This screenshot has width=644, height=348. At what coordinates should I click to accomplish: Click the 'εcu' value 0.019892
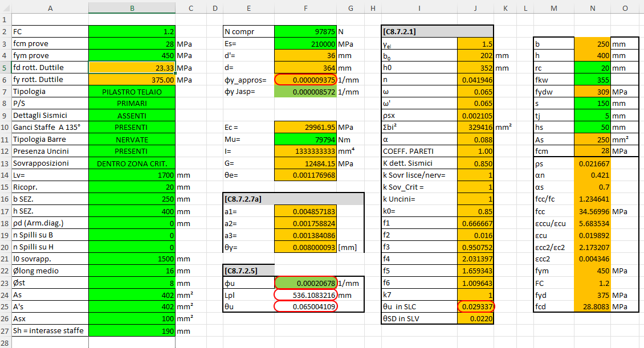(x=592, y=236)
